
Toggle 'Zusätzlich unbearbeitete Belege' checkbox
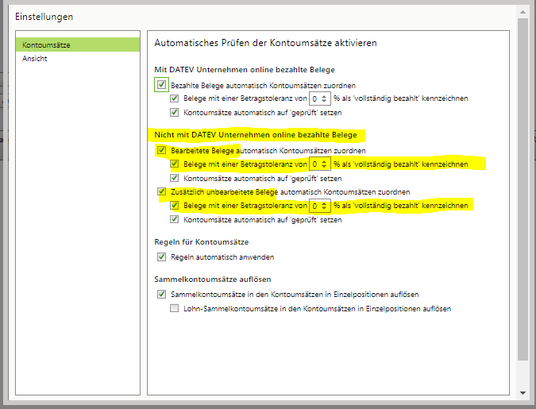[161, 192]
